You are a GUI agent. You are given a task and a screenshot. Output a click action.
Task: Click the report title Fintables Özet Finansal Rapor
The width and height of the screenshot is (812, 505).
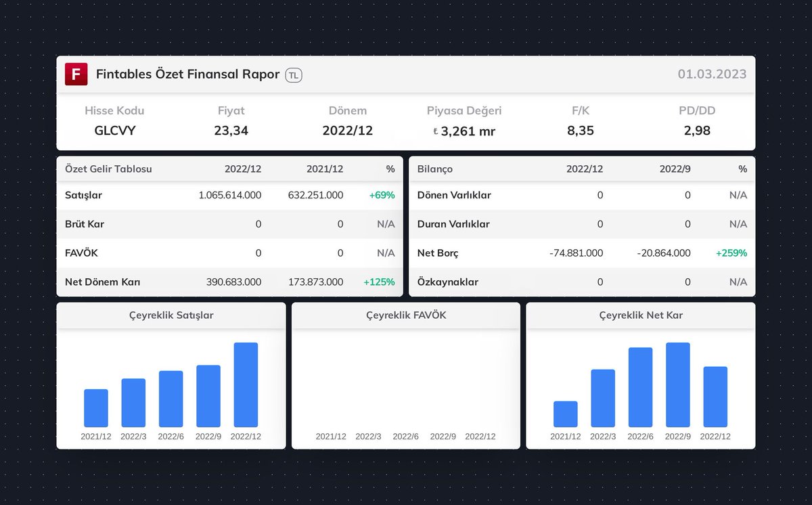[x=187, y=74]
